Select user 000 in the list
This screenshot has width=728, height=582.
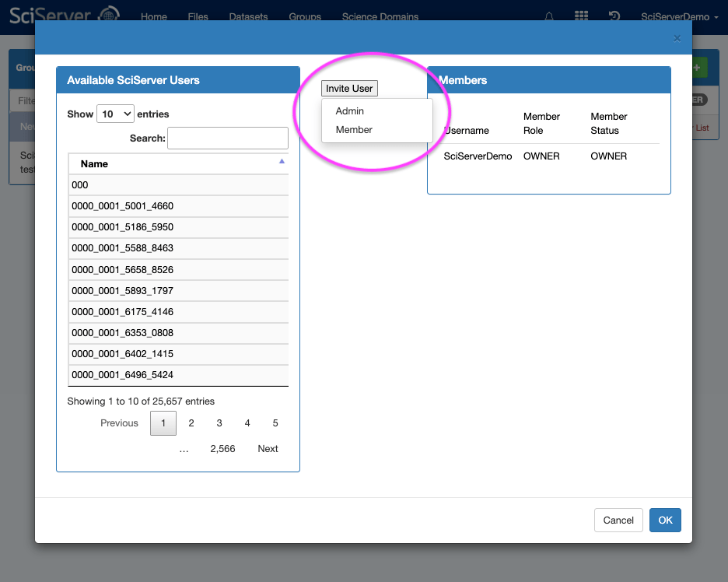[x=80, y=185]
